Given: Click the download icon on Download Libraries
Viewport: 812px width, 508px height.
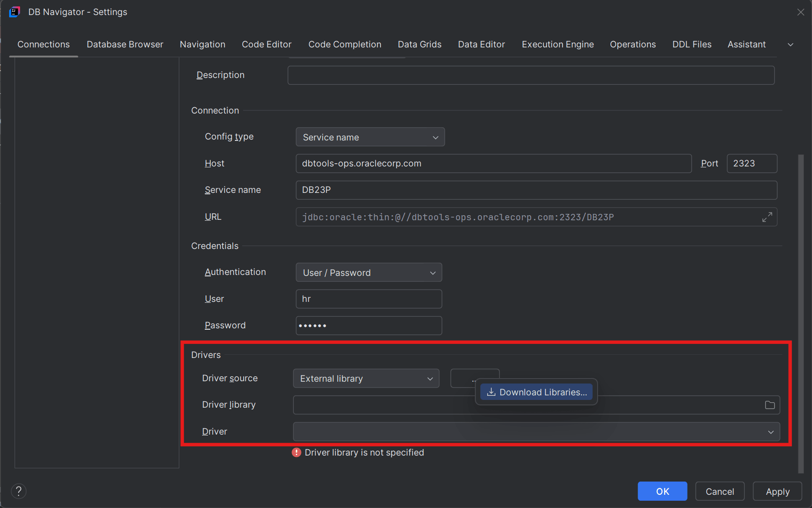Looking at the screenshot, I should tap(491, 392).
